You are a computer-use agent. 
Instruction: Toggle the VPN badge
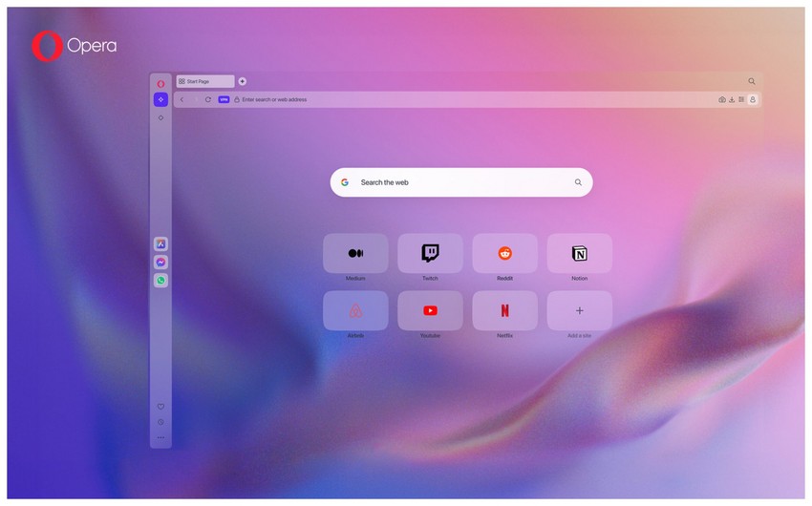tap(224, 99)
